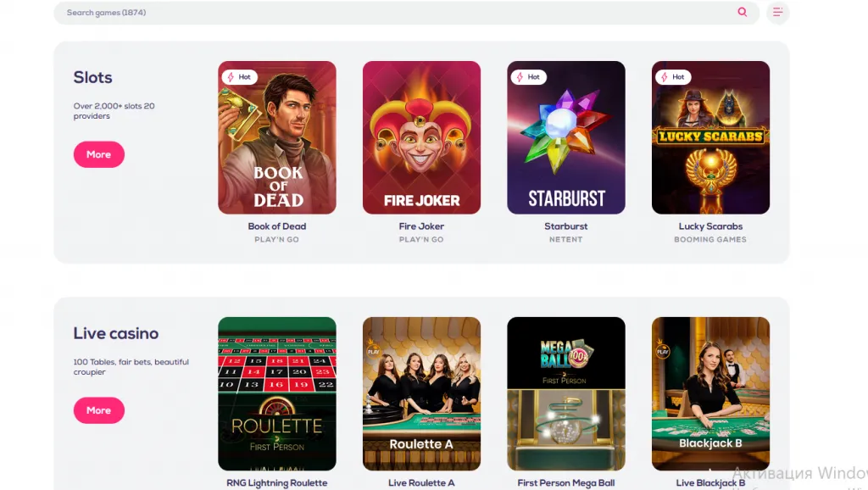This screenshot has width=868, height=490.
Task: Click Play badge on Blackjack B thumbnail
Action: (663, 350)
